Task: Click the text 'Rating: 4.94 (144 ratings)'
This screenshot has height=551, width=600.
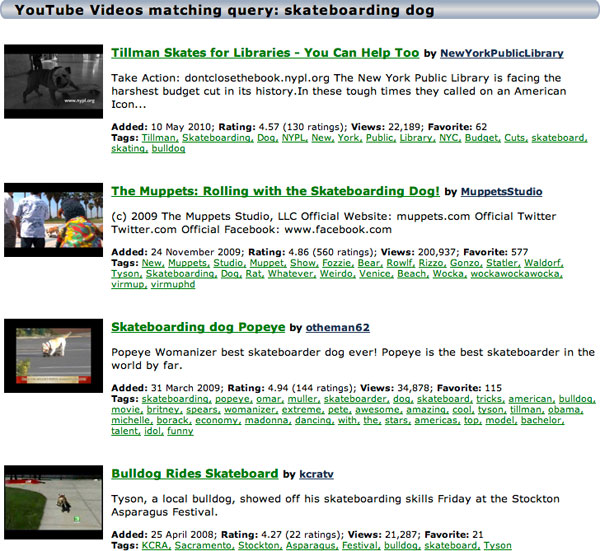Action: pyautogui.click(x=292, y=388)
